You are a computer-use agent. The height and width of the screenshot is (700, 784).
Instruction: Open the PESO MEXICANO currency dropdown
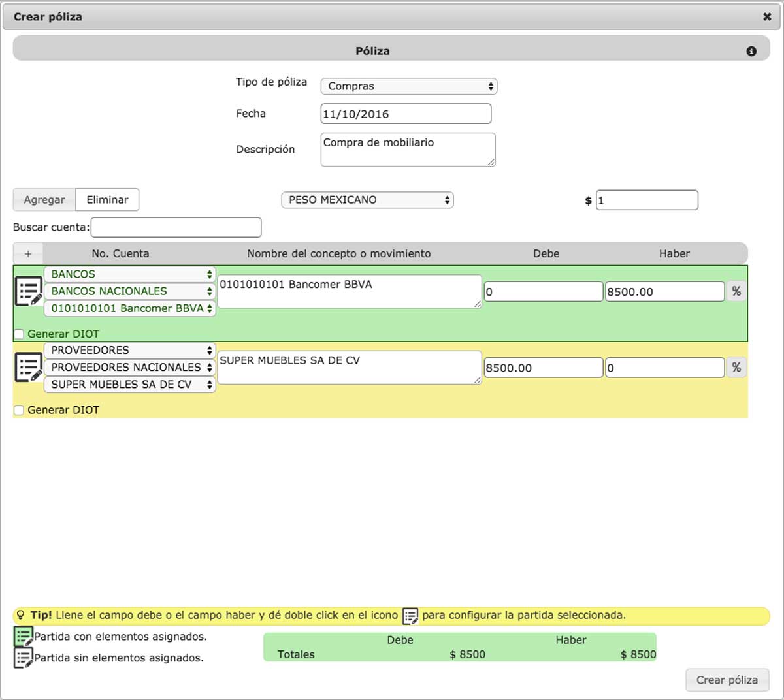(x=367, y=200)
